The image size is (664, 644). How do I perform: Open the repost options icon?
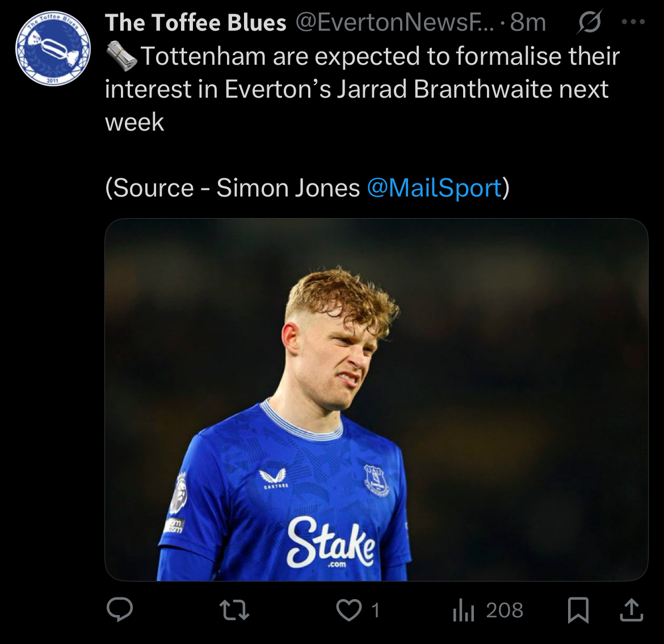coord(234,610)
